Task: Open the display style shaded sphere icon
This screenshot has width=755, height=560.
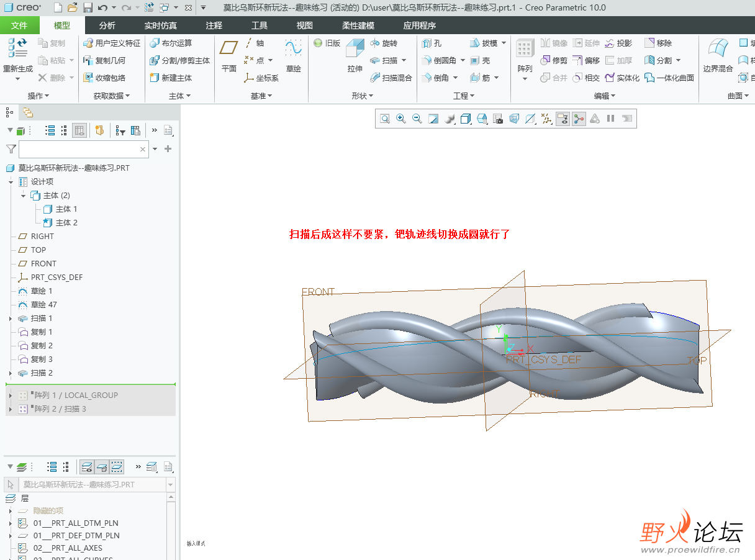Action: [450, 119]
